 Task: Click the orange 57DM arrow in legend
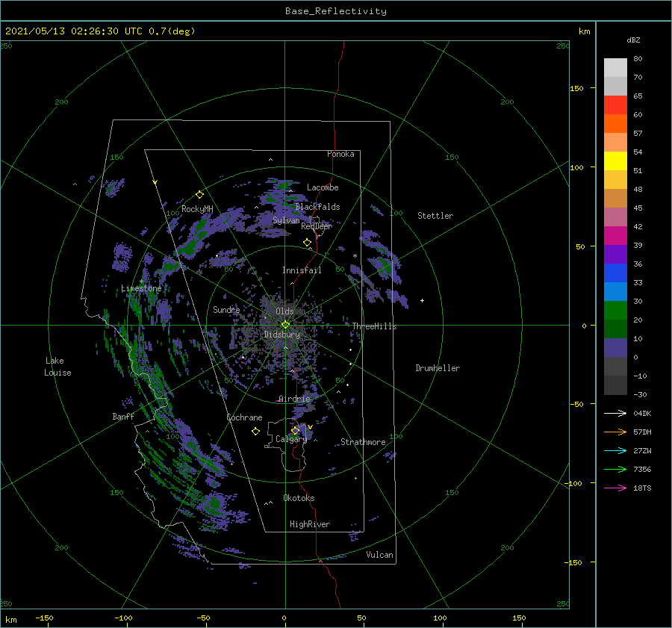tap(615, 432)
